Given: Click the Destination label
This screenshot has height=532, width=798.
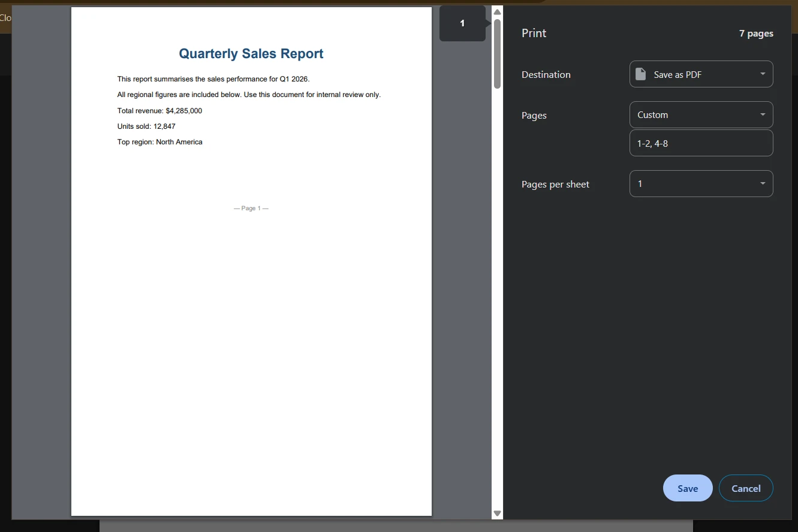Looking at the screenshot, I should [x=546, y=75].
